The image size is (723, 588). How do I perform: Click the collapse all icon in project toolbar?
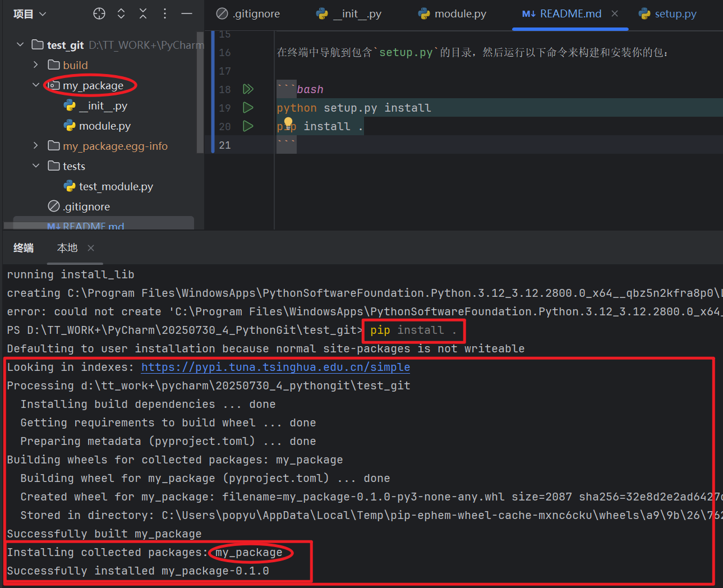(x=143, y=14)
